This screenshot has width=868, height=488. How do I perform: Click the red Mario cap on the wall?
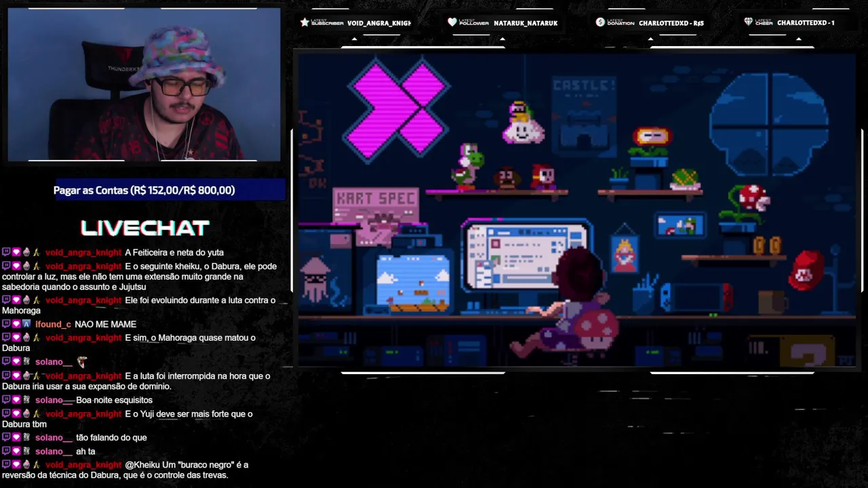(x=806, y=269)
